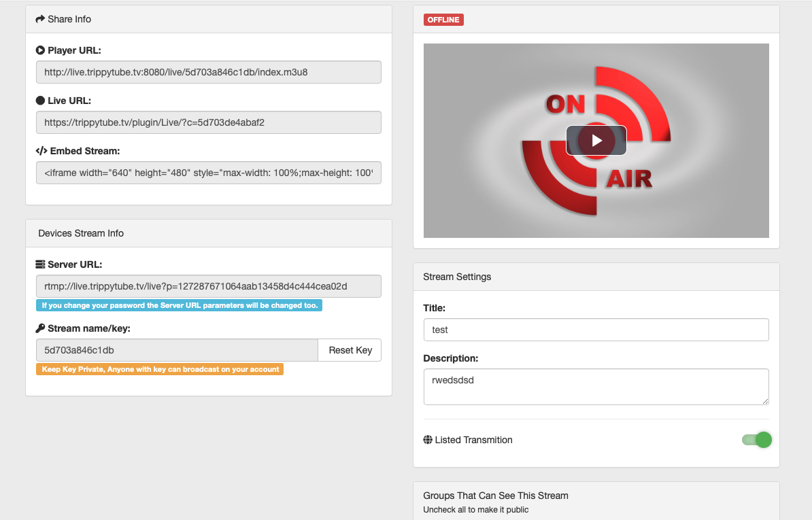Image resolution: width=812 pixels, height=520 pixels.
Task: Toggle the Listed Transmition switch off
Action: (757, 440)
